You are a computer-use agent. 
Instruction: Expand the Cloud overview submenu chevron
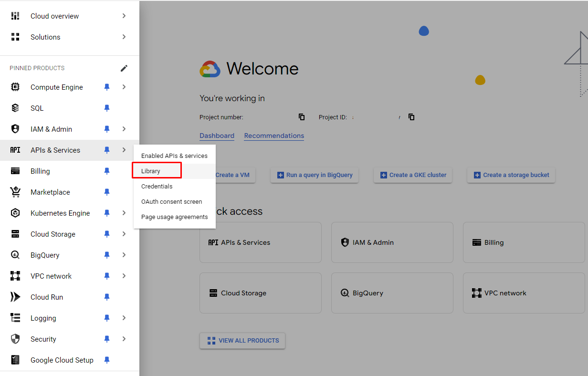tap(124, 16)
